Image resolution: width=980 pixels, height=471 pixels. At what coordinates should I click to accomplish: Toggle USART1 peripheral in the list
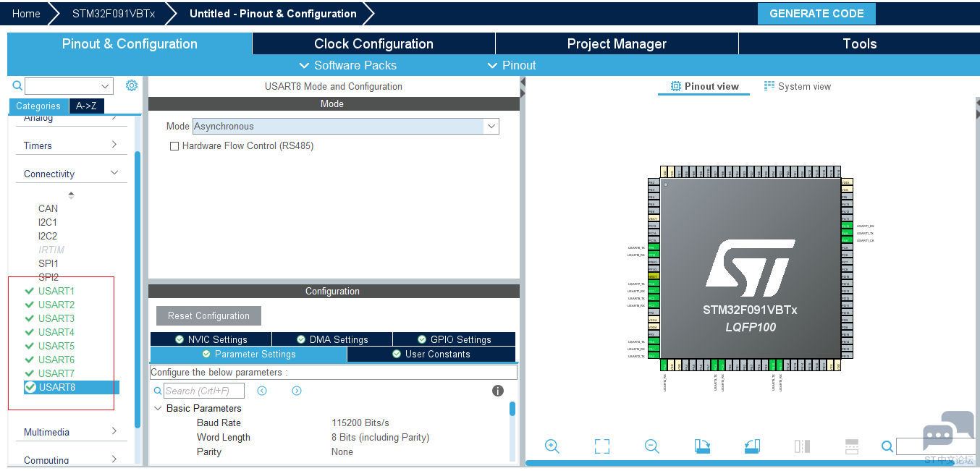pos(56,291)
